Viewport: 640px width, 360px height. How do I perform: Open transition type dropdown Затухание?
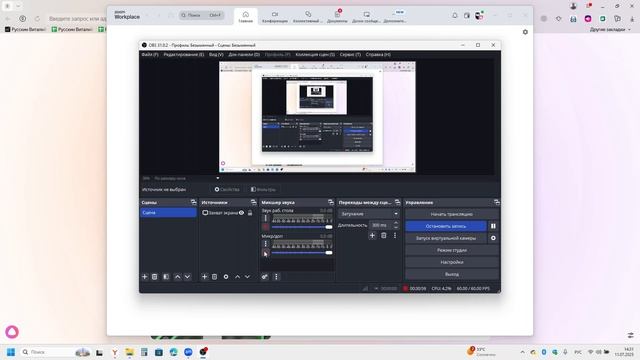click(x=369, y=214)
